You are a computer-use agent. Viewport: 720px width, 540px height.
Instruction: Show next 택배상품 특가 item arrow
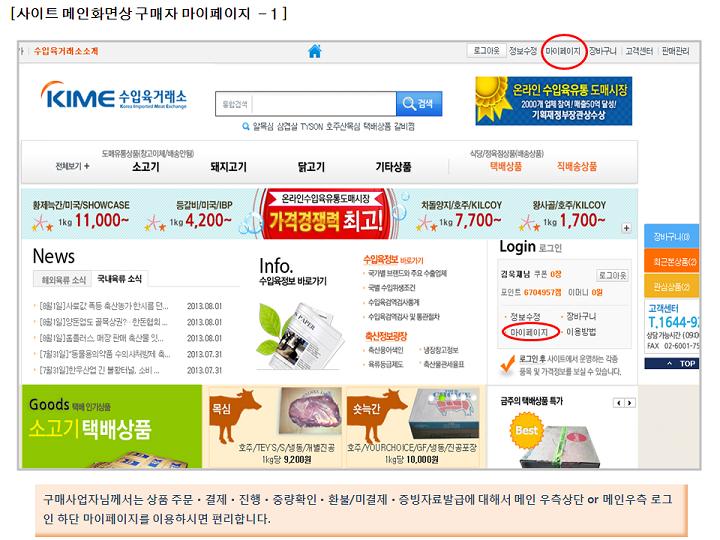point(630,403)
